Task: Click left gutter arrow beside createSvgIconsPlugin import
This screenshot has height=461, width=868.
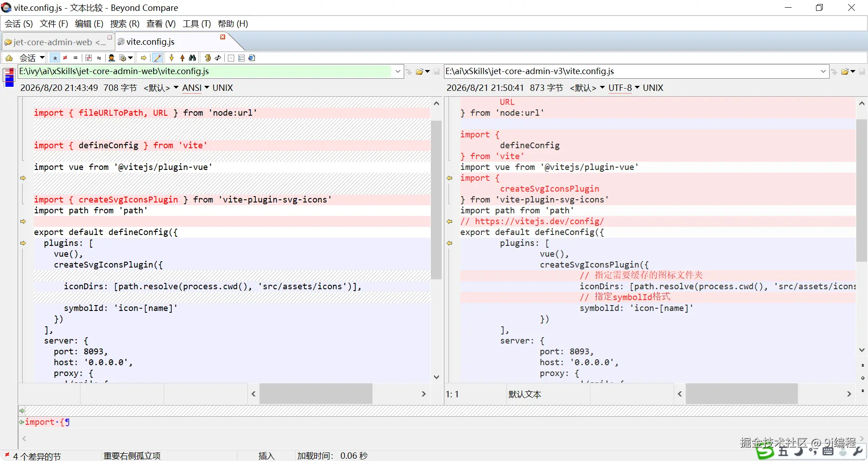Action: click(x=23, y=178)
